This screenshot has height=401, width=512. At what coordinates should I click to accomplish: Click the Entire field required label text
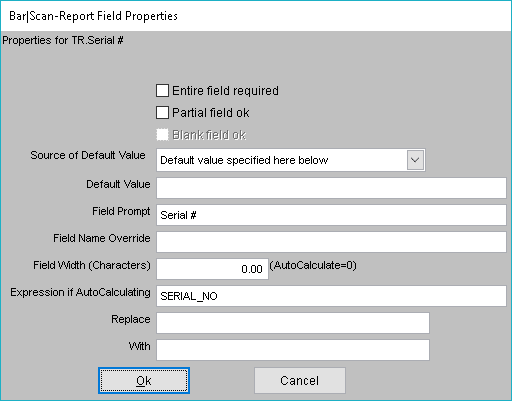[x=225, y=91]
